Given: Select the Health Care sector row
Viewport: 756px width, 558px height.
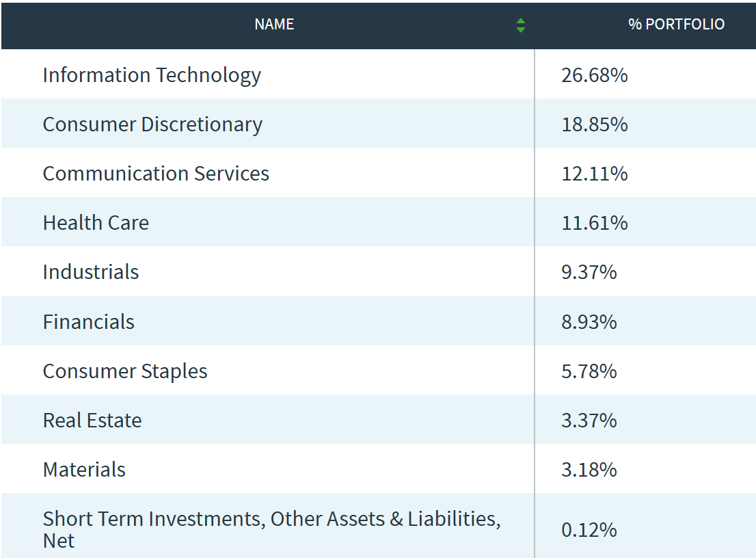Looking at the screenshot, I should click(96, 222).
